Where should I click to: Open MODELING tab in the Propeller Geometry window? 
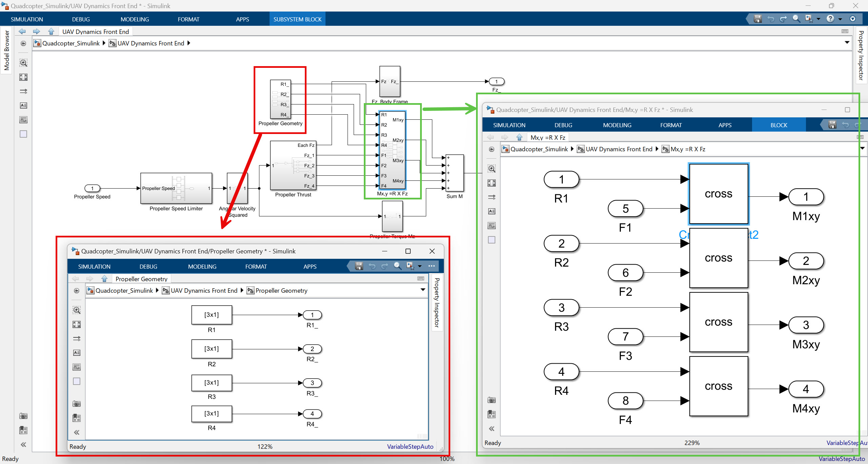pyautogui.click(x=202, y=267)
